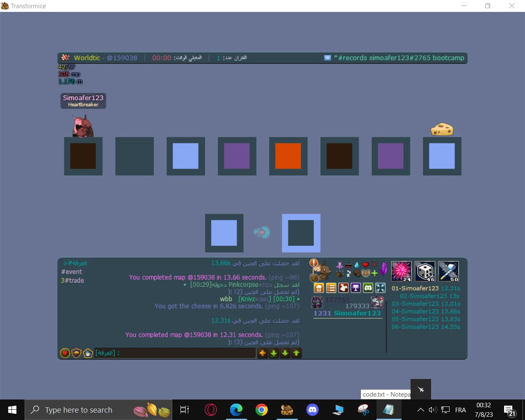Click the purple shield tribe badge

76,353
